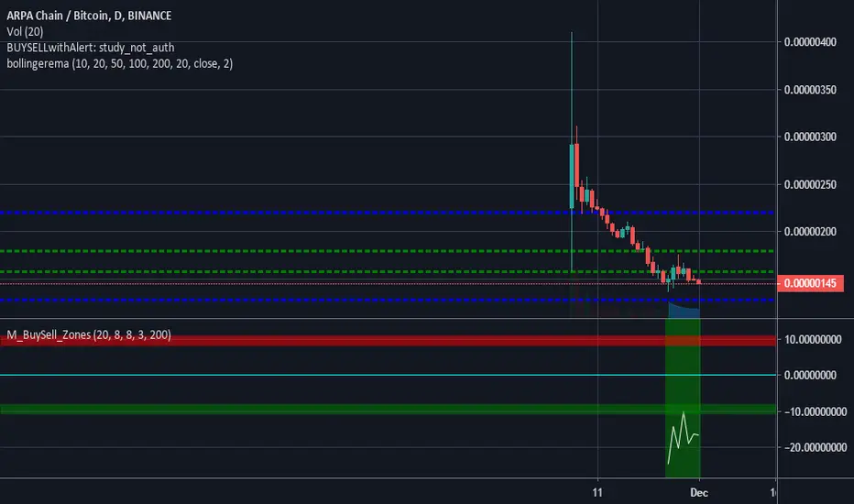This screenshot has width=854, height=504.
Task: Click the oscillator signal line in green zone
Action: click(683, 436)
